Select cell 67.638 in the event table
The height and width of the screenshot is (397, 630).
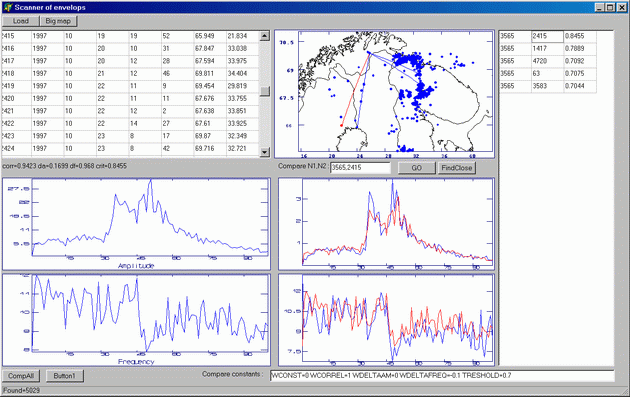tap(210, 111)
